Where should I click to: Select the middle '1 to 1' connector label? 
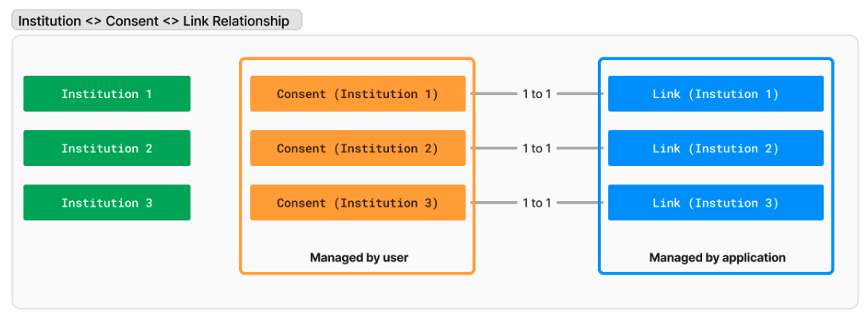click(536, 148)
